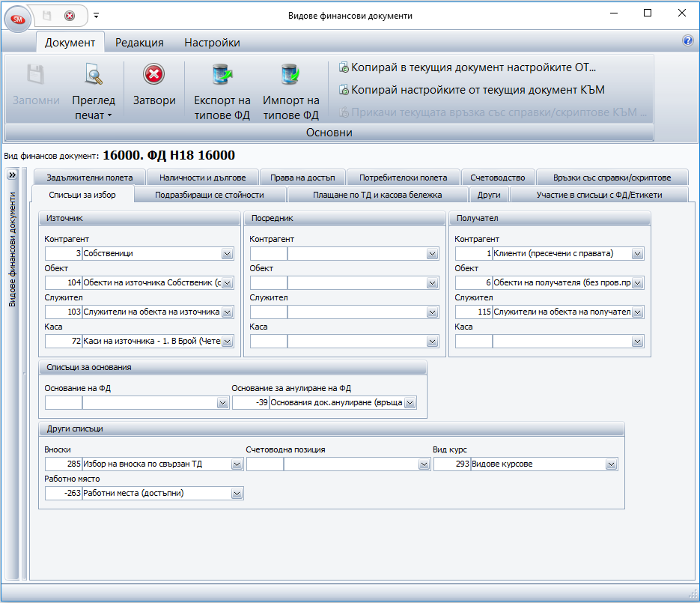Expand Счетоводна позиция dropdown arrow
Viewport: 700px width, 603px height.
424,464
